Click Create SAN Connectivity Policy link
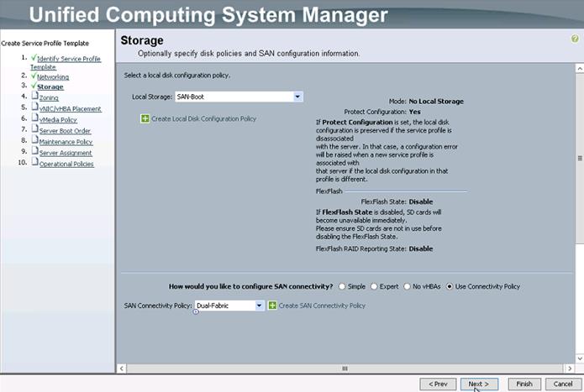This screenshot has height=392, width=584. point(322,306)
